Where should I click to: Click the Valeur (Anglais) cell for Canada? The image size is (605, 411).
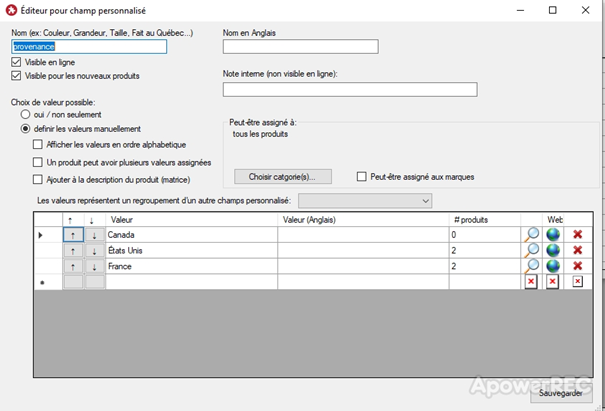click(363, 235)
